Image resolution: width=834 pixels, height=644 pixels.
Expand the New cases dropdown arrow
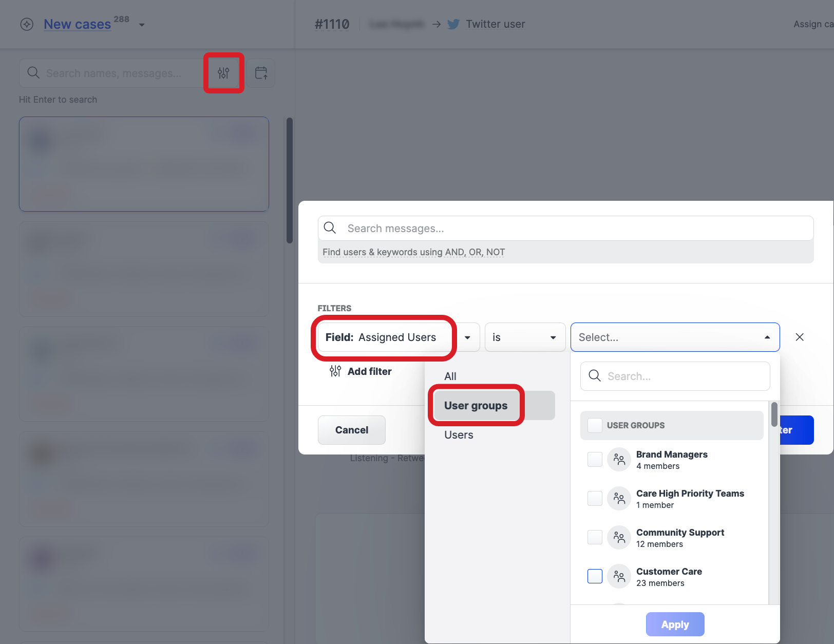pos(142,25)
